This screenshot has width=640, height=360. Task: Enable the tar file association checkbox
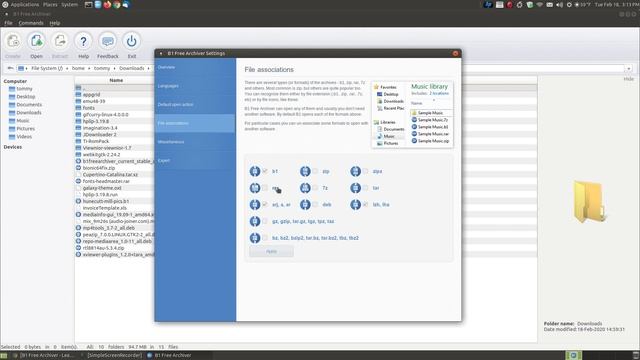pyautogui.click(x=366, y=188)
